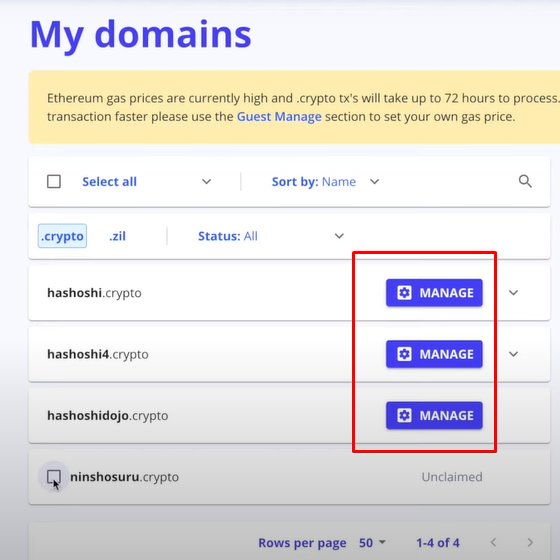This screenshot has width=560, height=560.
Task: Click gear icon on hashoshi4.crypto Manage button
Action: coord(404,354)
